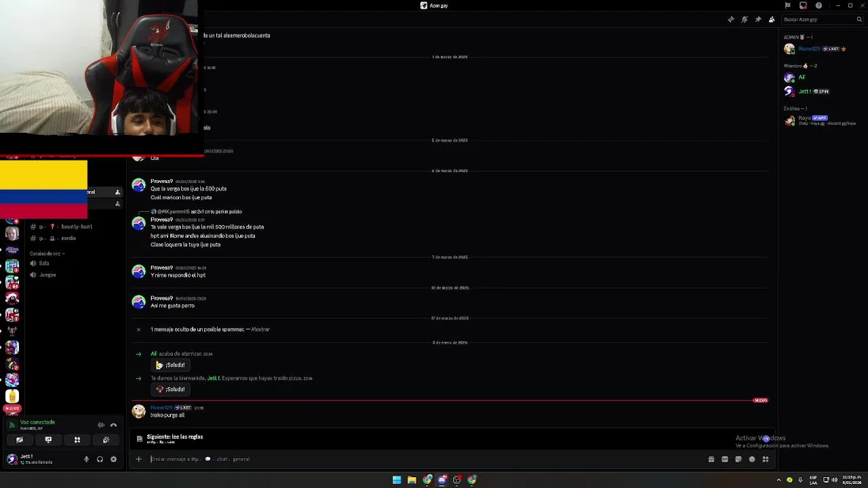Open Provesa9 avatar on the 500 puta message

[138, 185]
